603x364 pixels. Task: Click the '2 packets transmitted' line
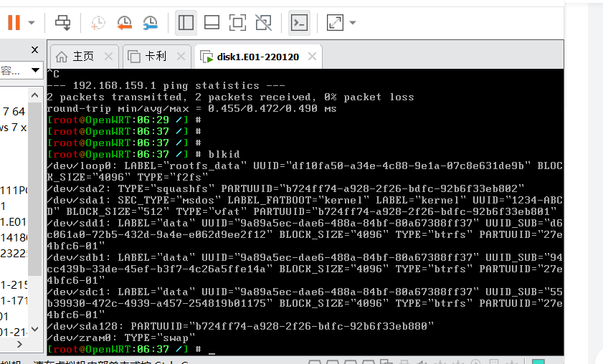coord(230,97)
